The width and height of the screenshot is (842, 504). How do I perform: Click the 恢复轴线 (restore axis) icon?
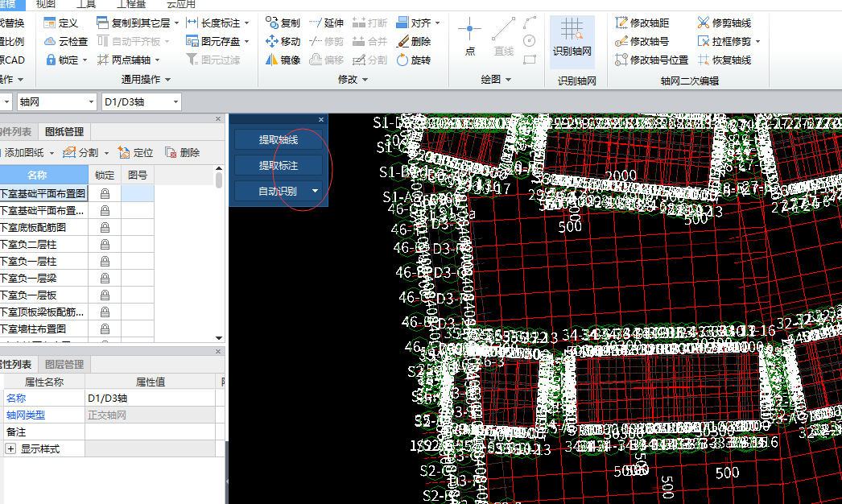(x=704, y=60)
